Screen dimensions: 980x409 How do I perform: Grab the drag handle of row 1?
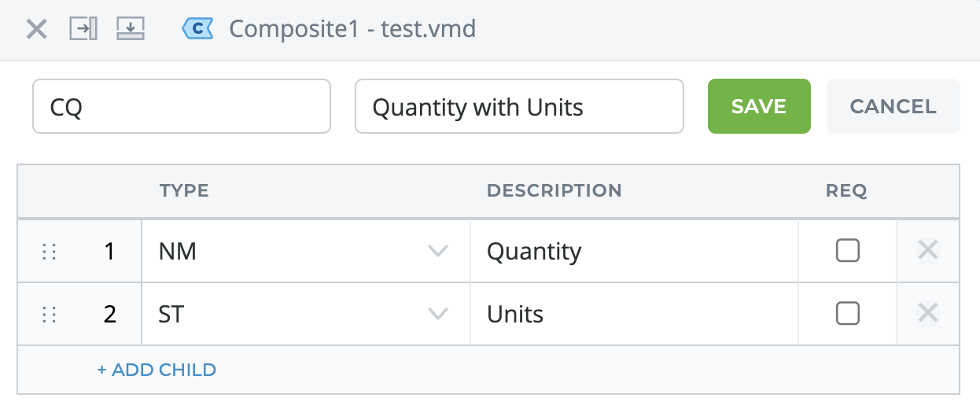pos(50,252)
